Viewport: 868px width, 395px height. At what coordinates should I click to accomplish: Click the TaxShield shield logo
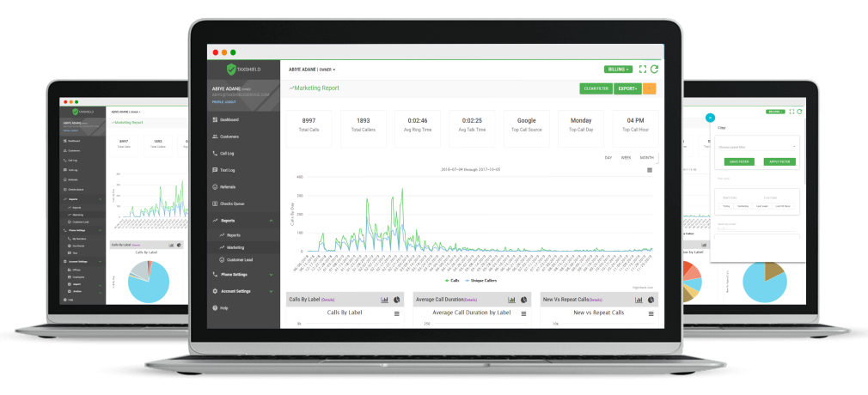click(x=230, y=69)
